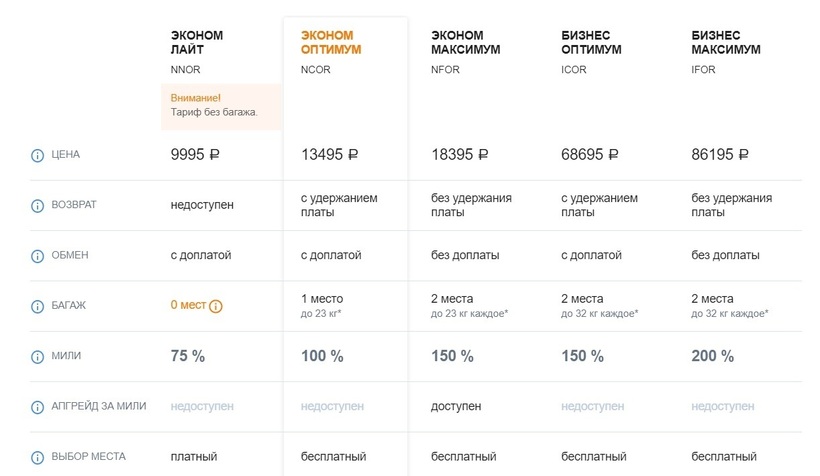Click the orange info icon beside 0 мест
The height and width of the screenshot is (476, 820).
[216, 306]
